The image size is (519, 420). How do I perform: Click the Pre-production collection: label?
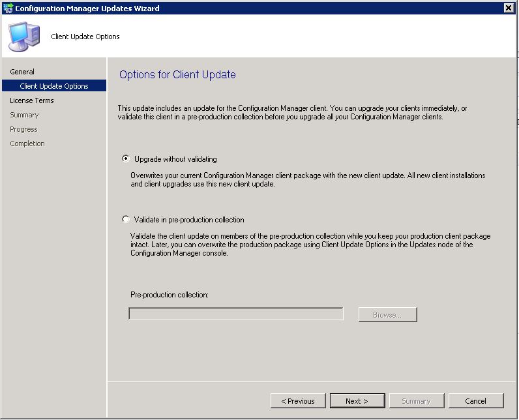[x=170, y=295]
